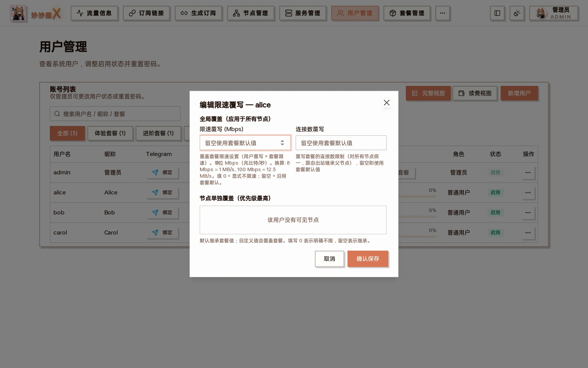Open the actions menu for bob row
The height and width of the screenshot is (368, 588).
pos(528,212)
